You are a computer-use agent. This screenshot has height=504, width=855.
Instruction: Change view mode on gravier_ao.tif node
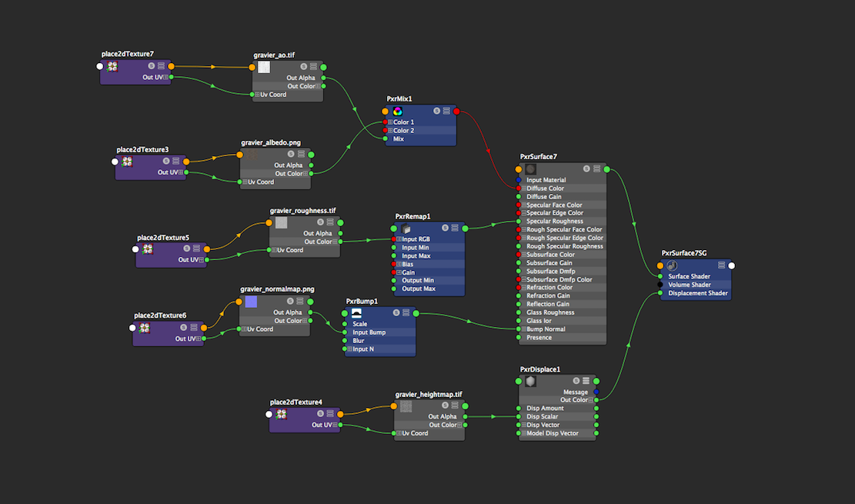(x=313, y=66)
